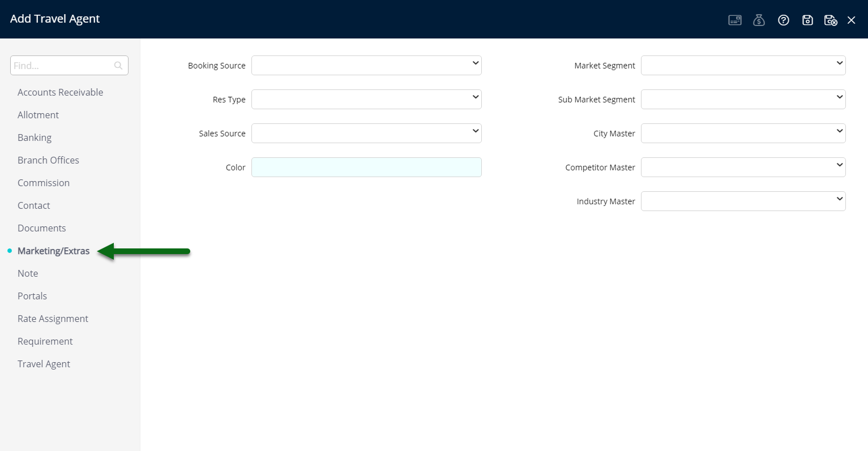Open the Documents section
Image resolution: width=868 pixels, height=451 pixels.
click(42, 228)
